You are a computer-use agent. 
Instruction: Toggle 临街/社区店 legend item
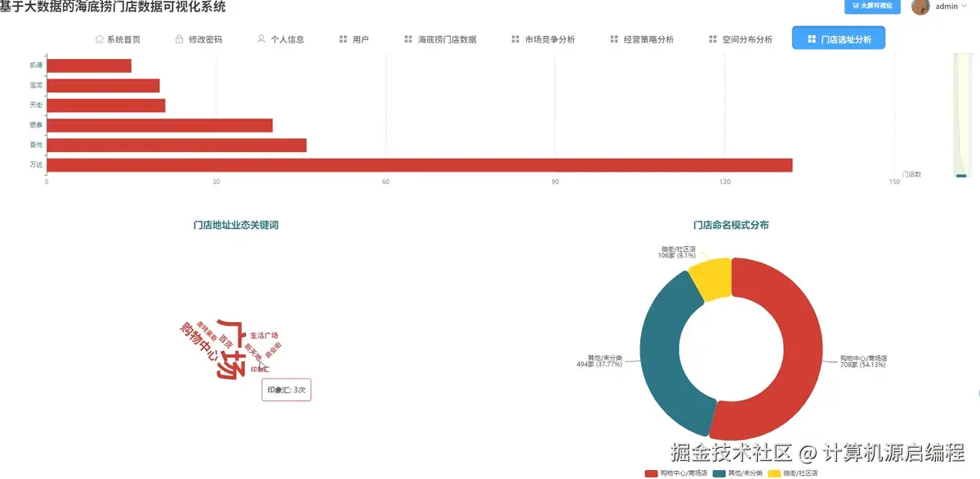(x=792, y=473)
